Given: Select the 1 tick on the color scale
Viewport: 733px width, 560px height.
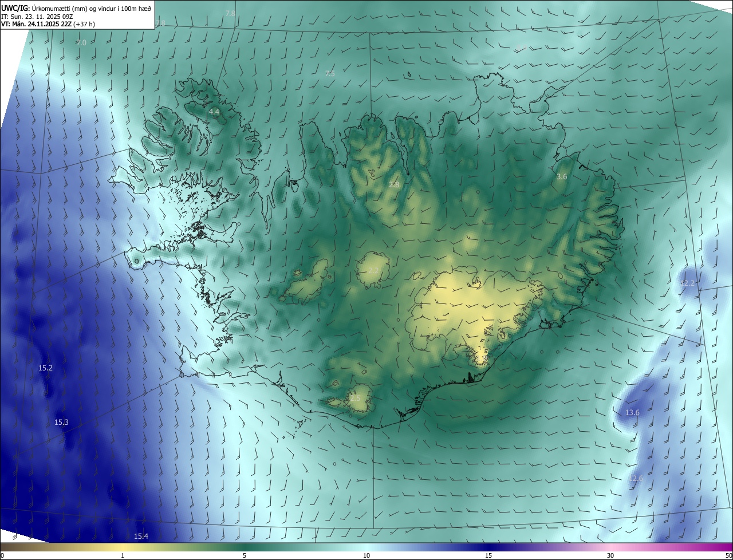Looking at the screenshot, I should [x=123, y=555].
